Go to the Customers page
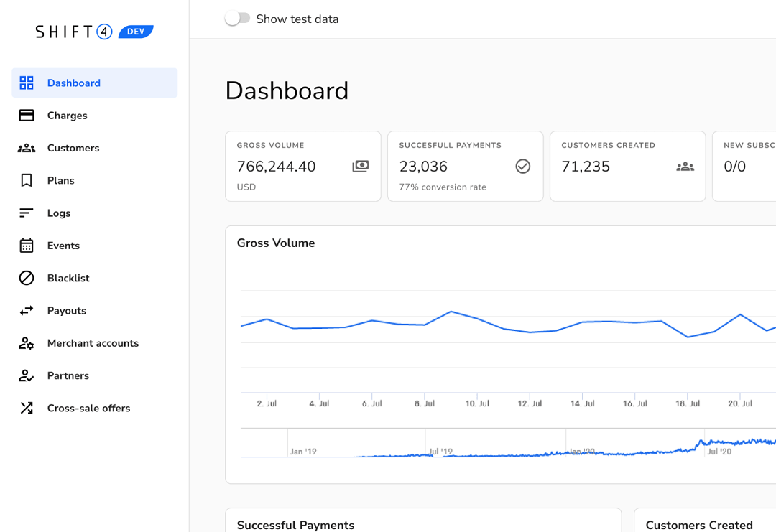Screen dimensions: 776x532 point(95,148)
